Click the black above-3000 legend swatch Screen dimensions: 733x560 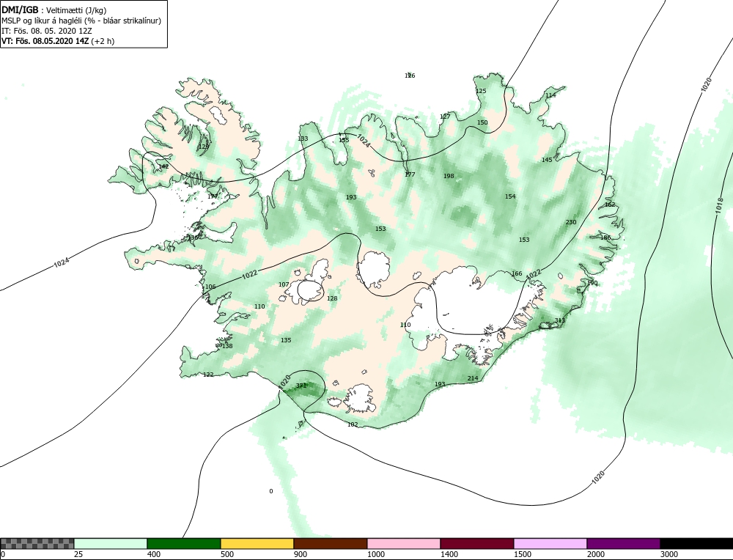(696, 543)
